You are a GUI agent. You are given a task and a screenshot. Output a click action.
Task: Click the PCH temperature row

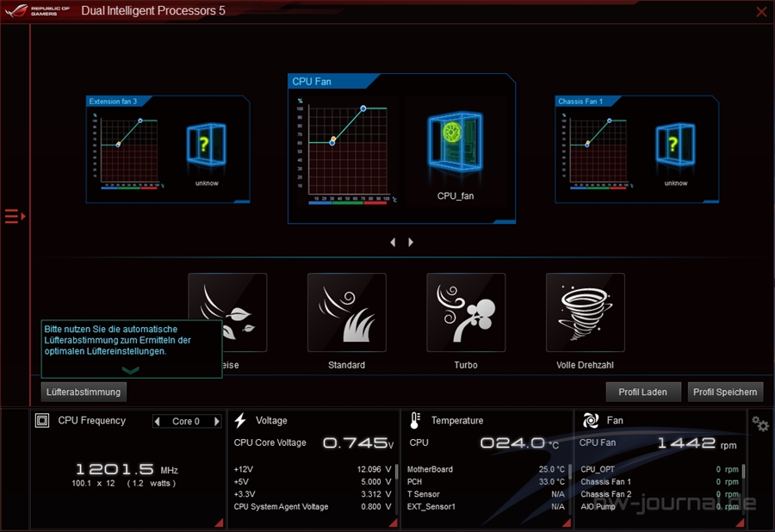pos(486,481)
